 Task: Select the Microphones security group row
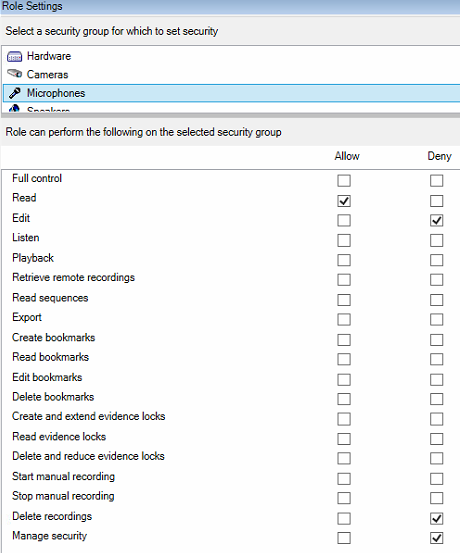(x=231, y=93)
